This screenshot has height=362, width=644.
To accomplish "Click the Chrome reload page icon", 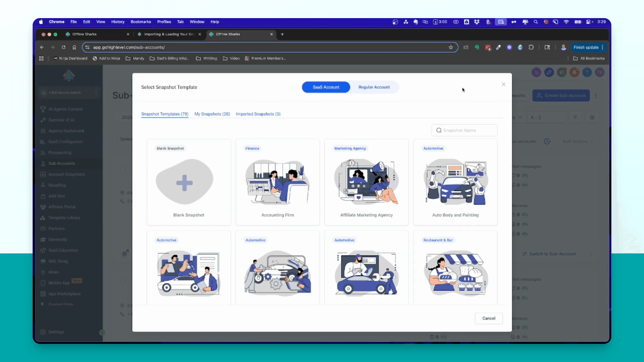I will point(63,47).
